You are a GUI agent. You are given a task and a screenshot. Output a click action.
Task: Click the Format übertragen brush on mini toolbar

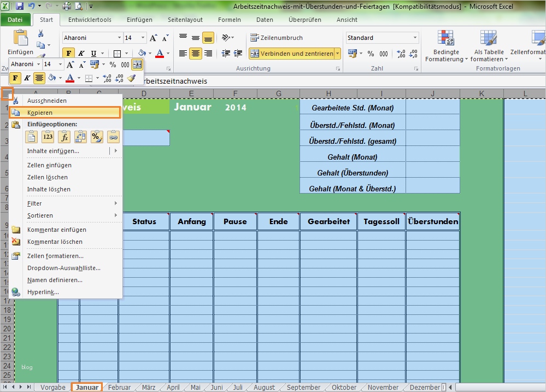click(130, 78)
